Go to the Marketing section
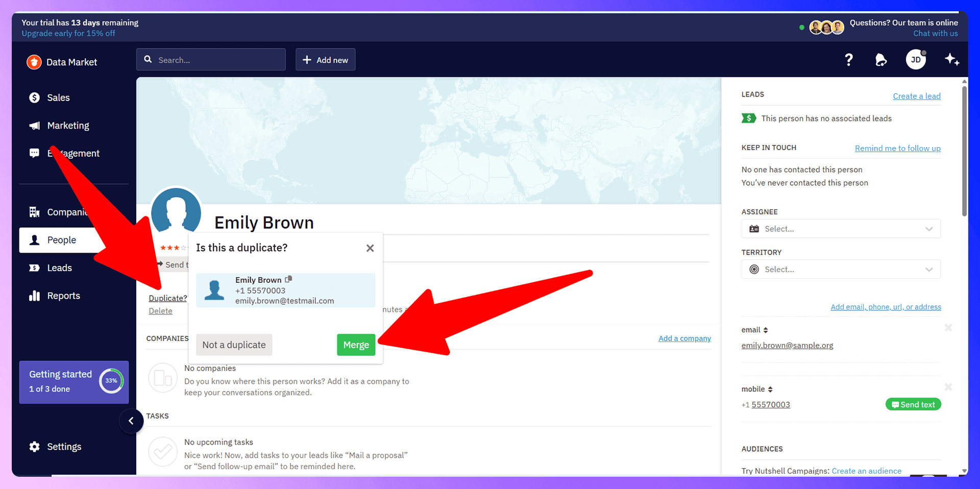 point(59,126)
